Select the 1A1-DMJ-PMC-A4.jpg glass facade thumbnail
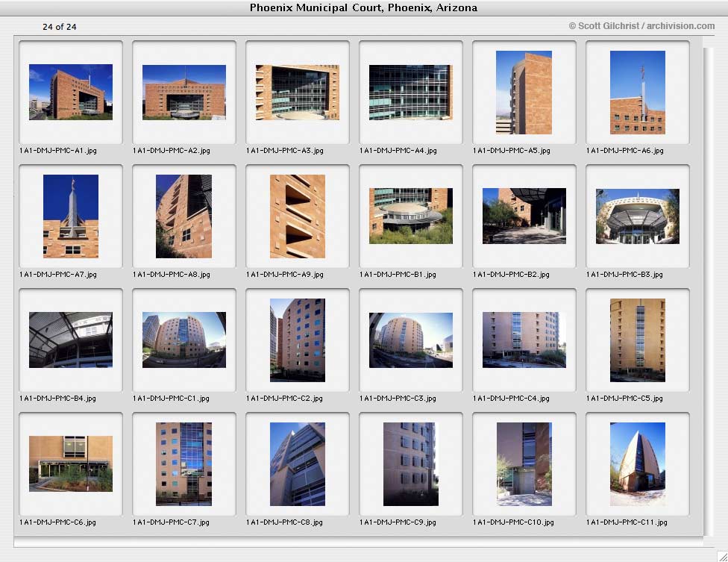Image resolution: width=728 pixels, height=562 pixels. tap(410, 92)
